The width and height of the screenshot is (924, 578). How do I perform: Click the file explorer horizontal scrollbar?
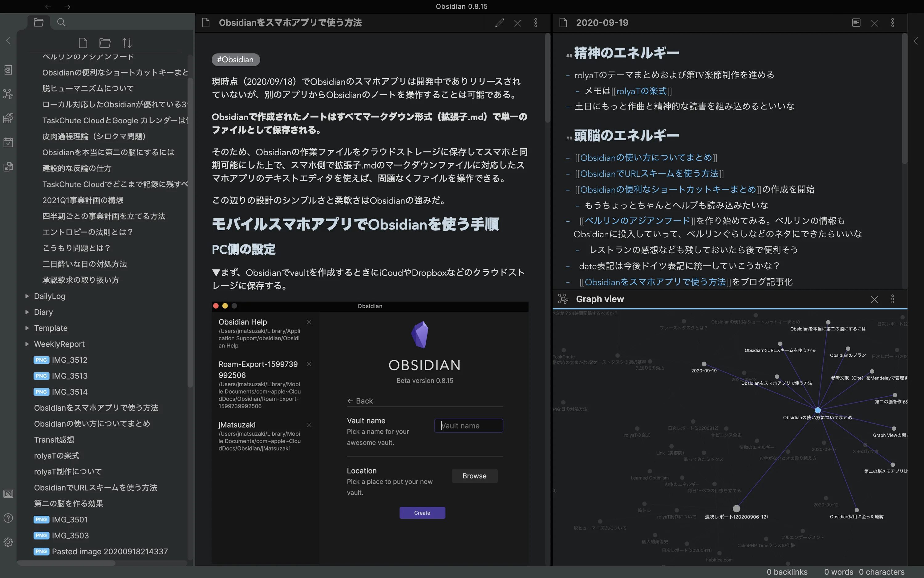tap(67, 563)
